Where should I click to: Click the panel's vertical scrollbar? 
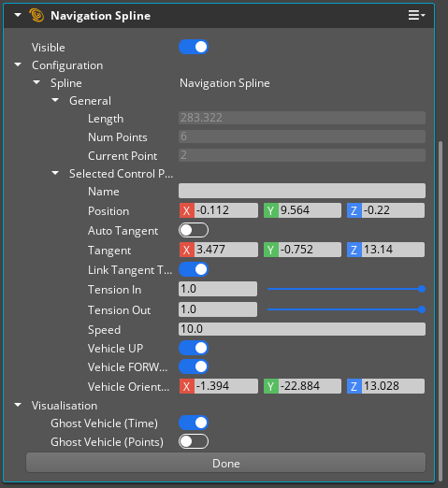(441, 311)
